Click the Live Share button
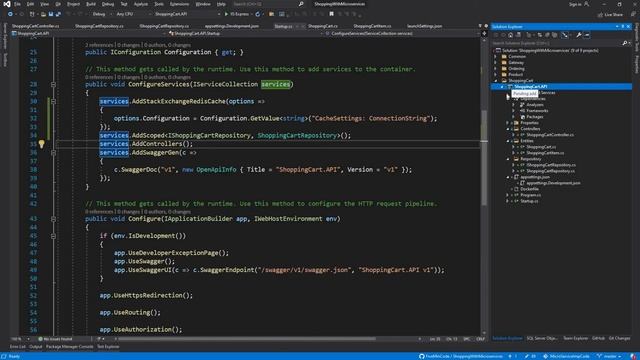Image resolution: width=640 pixels, height=360 pixels. click(610, 15)
